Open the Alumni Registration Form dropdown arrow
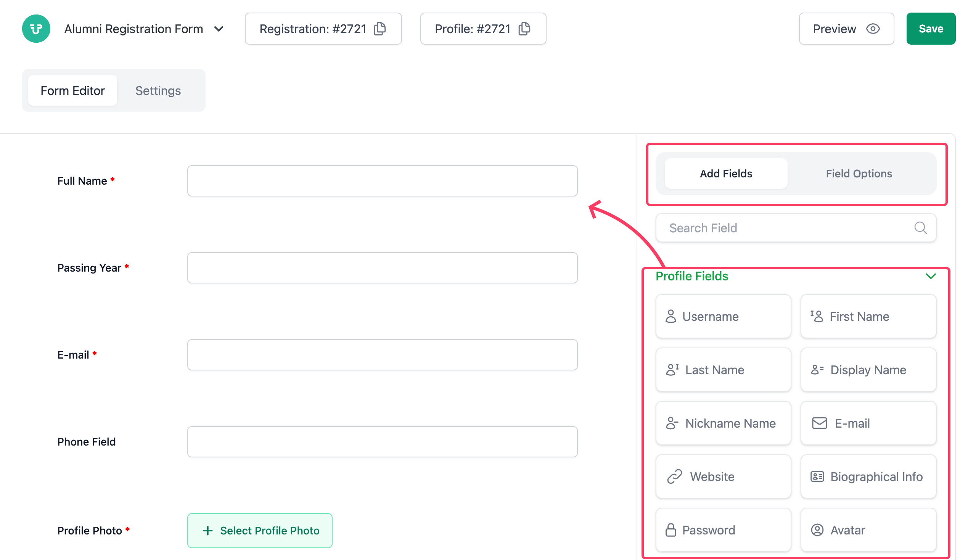This screenshot has height=560, width=968. (x=219, y=29)
